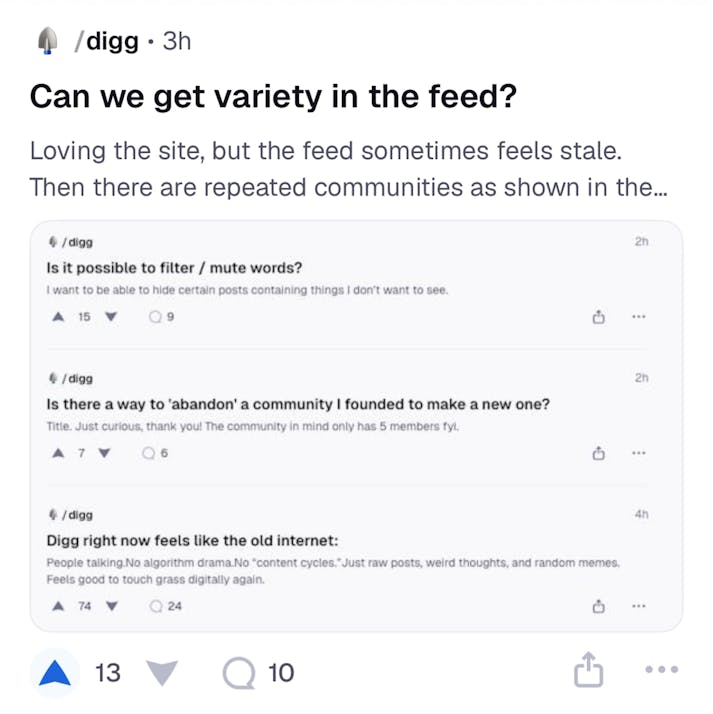Open comments on the main post (10)
The image size is (713, 714).
click(x=240, y=673)
